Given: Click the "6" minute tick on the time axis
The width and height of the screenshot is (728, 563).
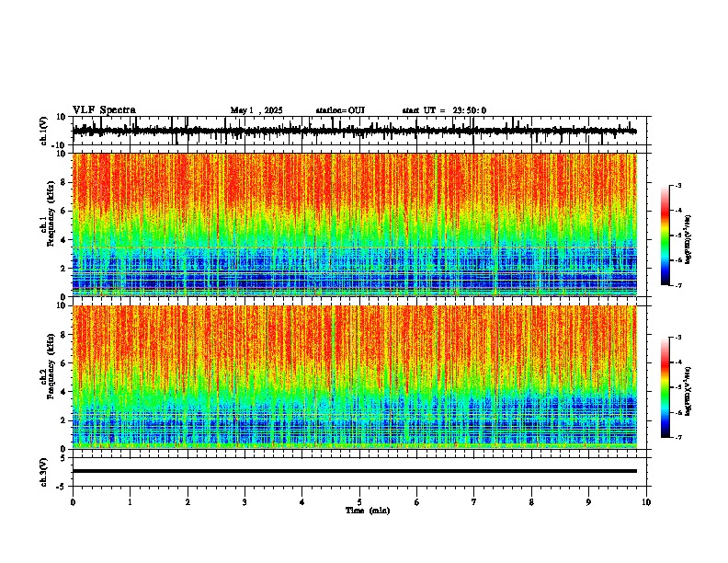Looking at the screenshot, I should pyautogui.click(x=416, y=502).
